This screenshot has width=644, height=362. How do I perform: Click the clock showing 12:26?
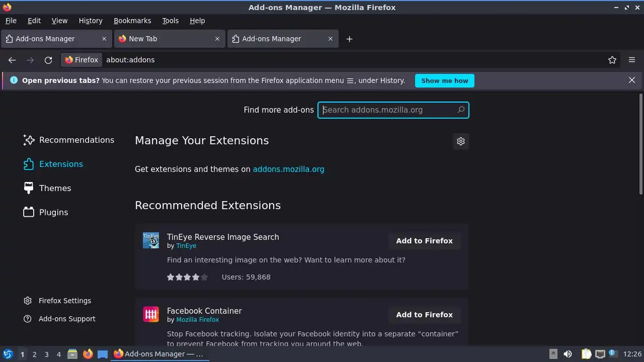[632, 354]
